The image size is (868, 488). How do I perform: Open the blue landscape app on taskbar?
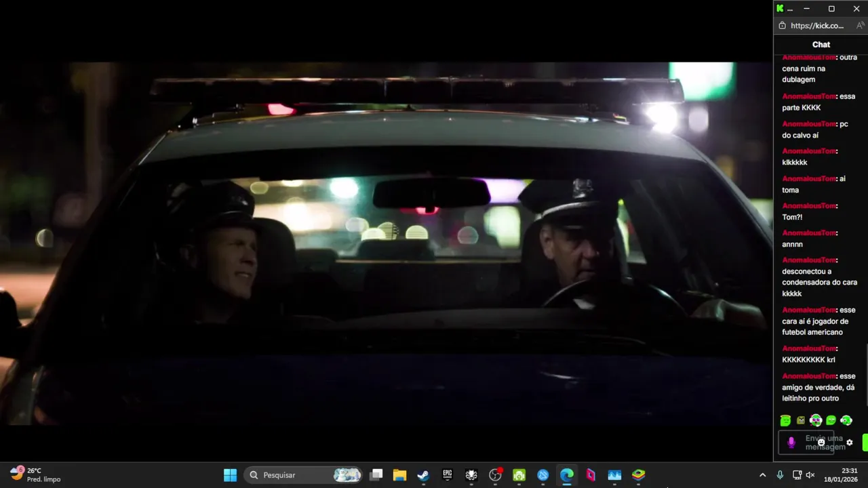point(614,475)
